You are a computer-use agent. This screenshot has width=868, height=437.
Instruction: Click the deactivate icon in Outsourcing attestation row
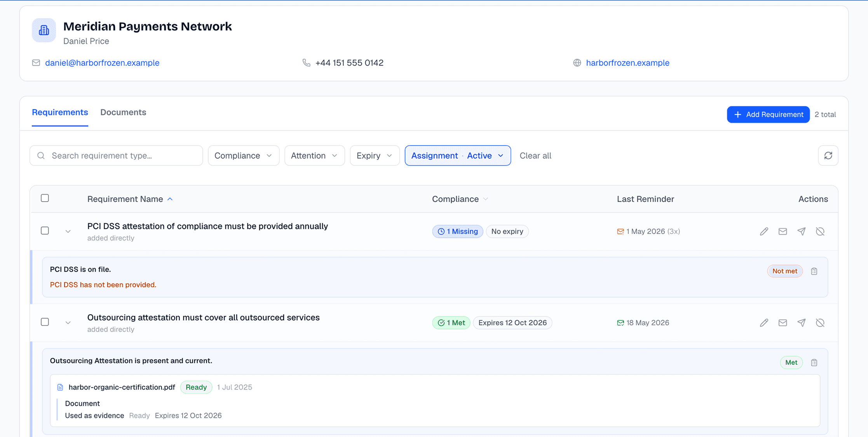(x=820, y=323)
